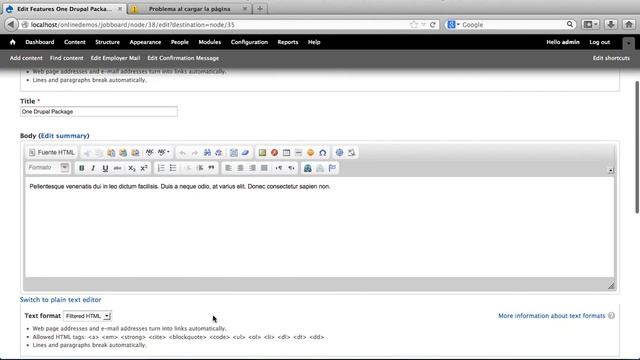Click the Select All icon
Image resolution: width=640 pixels, height=360 pixels.
tap(233, 153)
